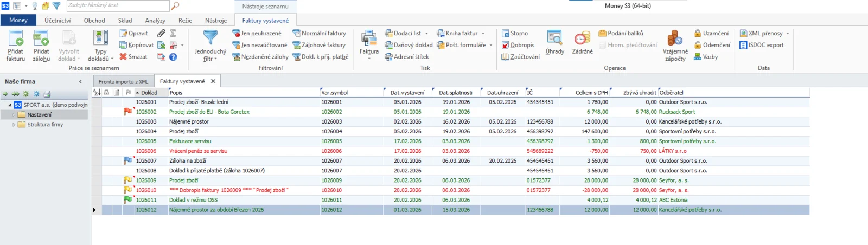Click the search text field in the title bar
The height and width of the screenshot is (245, 868).
pyautogui.click(x=118, y=5)
